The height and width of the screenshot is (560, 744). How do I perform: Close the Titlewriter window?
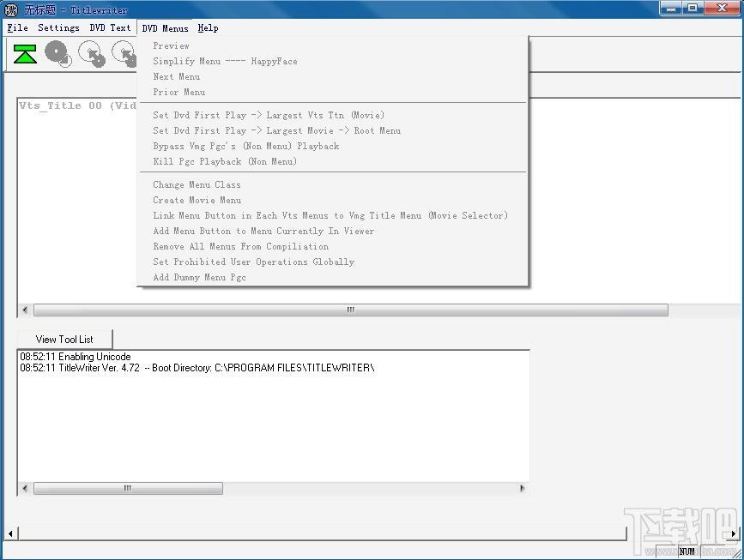coord(723,8)
